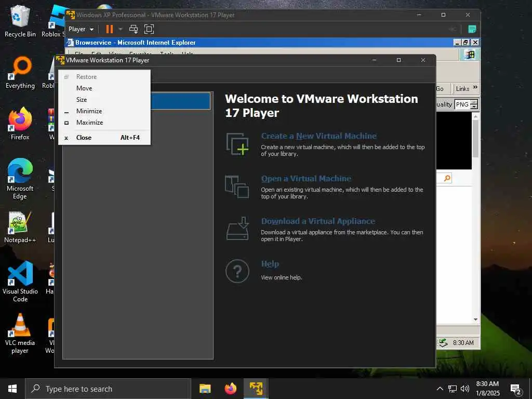The height and width of the screenshot is (399, 532).
Task: Click the Go button in Internet Explorer
Action: tap(440, 88)
